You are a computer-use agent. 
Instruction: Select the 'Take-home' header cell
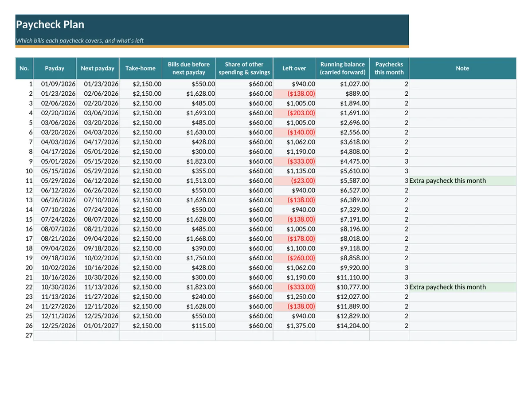141,68
